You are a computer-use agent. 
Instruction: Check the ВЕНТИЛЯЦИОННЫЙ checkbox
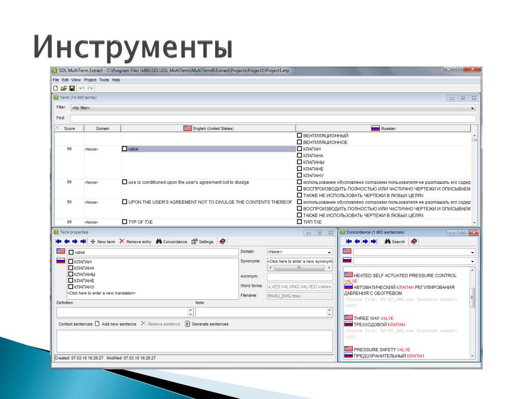tap(299, 136)
